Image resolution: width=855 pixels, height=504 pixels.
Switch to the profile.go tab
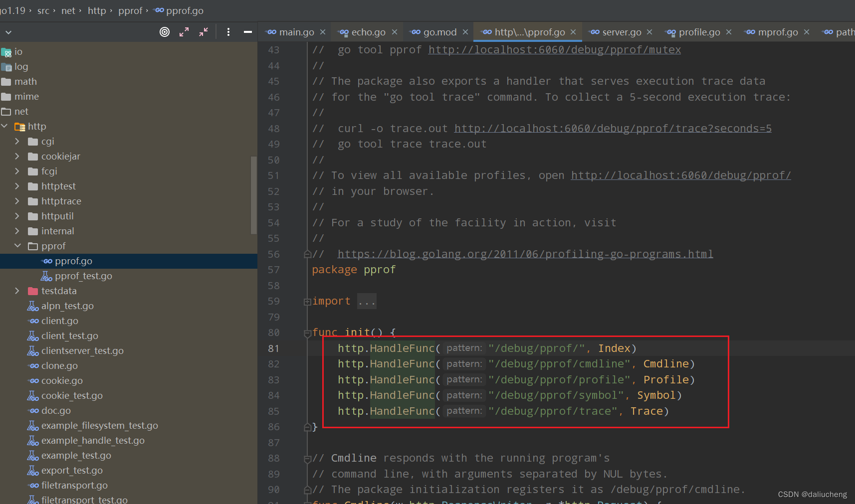tap(699, 32)
